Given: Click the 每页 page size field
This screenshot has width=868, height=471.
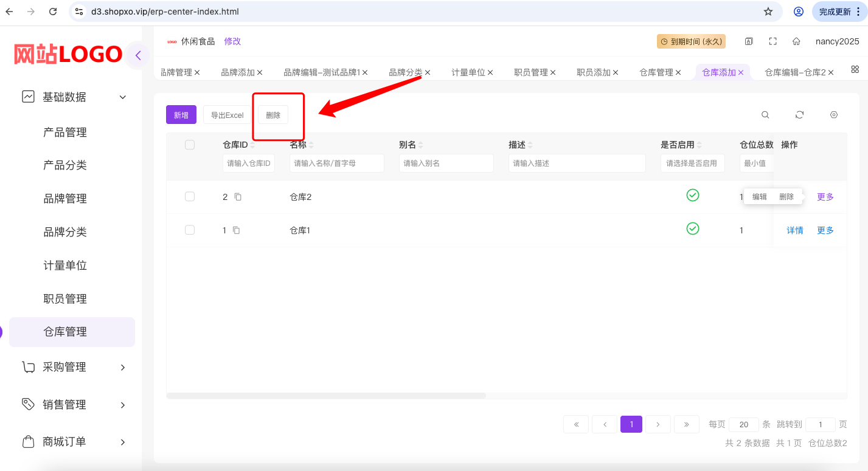Looking at the screenshot, I should 744,425.
